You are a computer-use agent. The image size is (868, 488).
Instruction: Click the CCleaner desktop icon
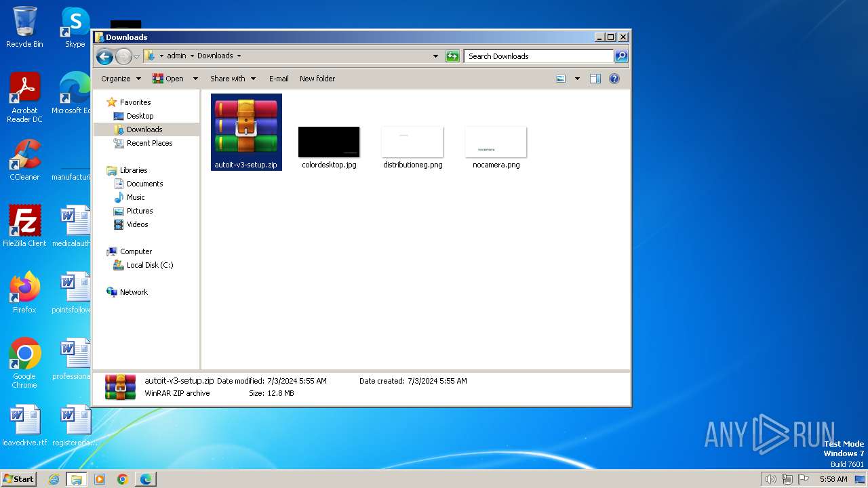click(24, 160)
